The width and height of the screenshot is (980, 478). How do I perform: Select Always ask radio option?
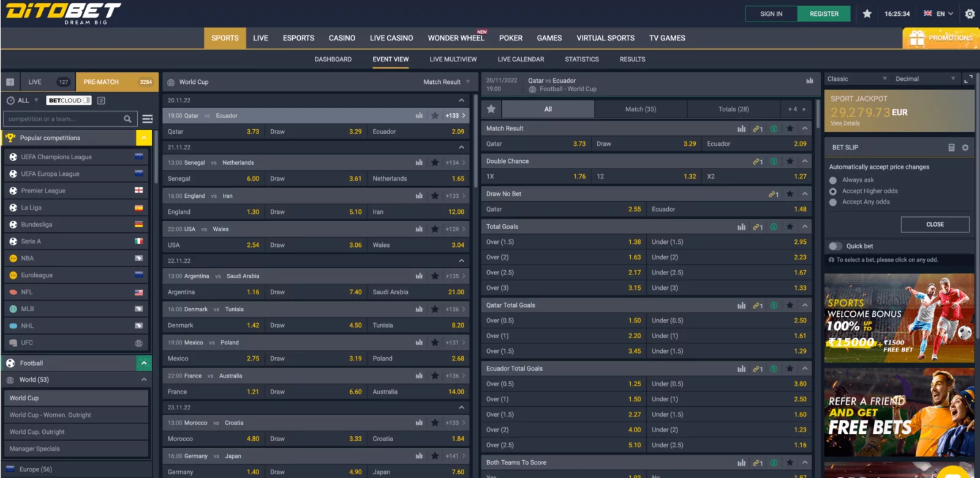coord(833,180)
